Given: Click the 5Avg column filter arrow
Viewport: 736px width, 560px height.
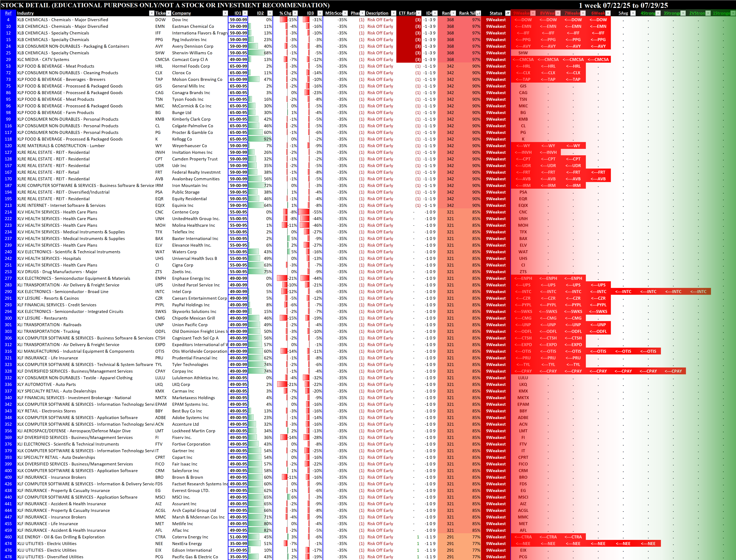Looking at the screenshot, I should point(633,13).
